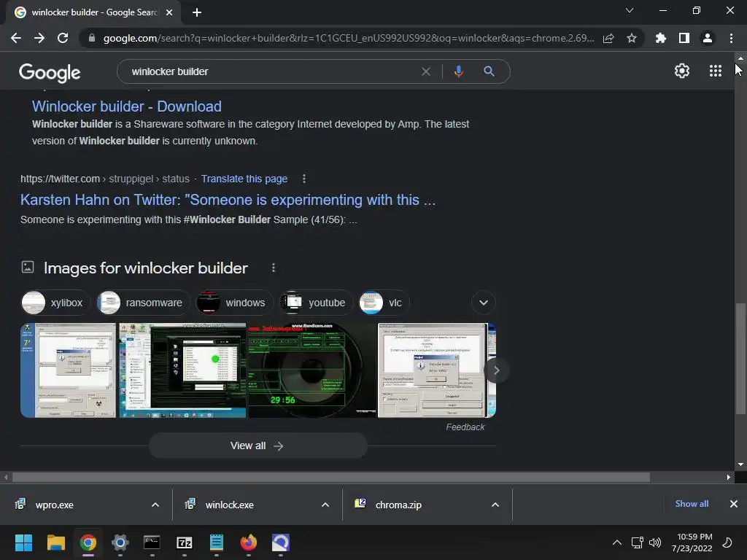Open options for Images section
747x560 pixels.
(274, 268)
